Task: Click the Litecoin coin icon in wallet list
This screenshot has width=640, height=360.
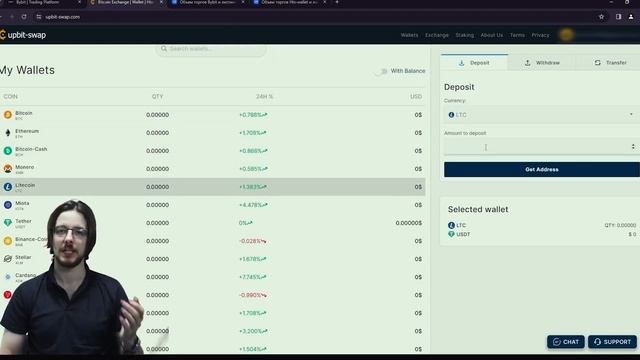Action: (8, 187)
